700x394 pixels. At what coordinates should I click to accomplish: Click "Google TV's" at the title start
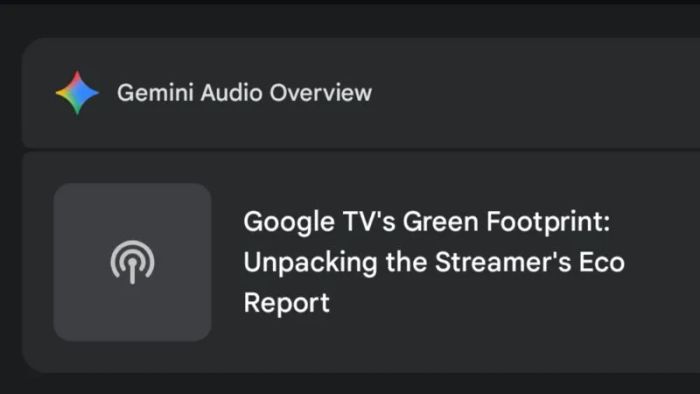coord(319,222)
